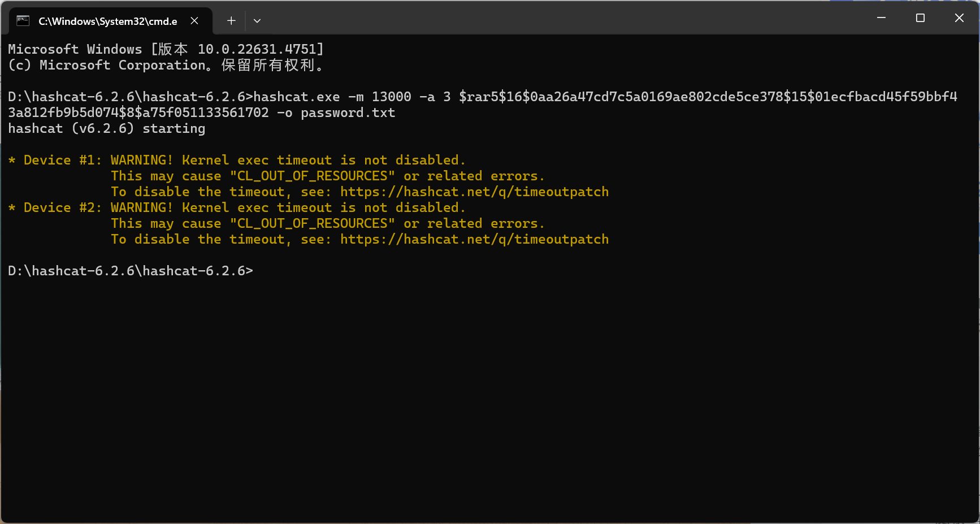
Task: Open the timeoutpatch link under Device #1
Action: tap(474, 192)
